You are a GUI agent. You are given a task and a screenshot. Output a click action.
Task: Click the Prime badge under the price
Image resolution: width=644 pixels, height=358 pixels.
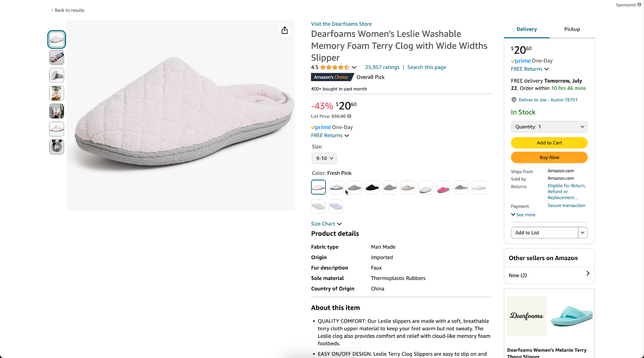tap(321, 127)
